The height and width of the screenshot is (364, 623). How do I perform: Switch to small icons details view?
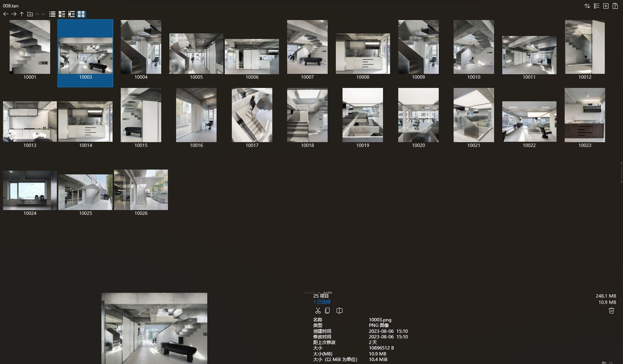(x=62, y=14)
